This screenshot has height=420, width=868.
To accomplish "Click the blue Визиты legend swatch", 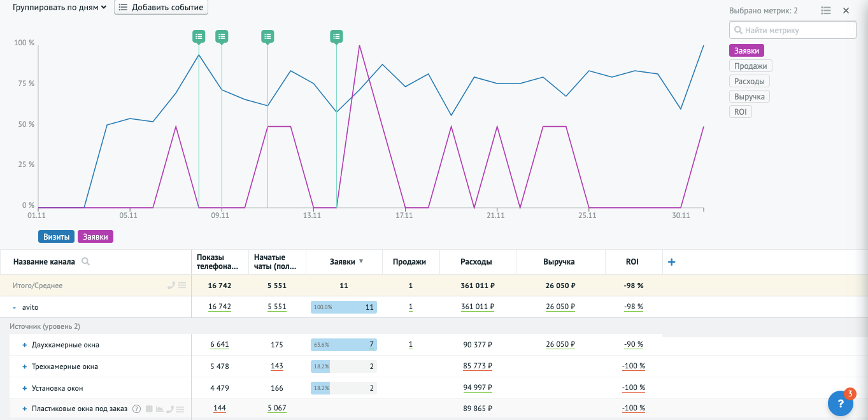I will click(x=56, y=237).
